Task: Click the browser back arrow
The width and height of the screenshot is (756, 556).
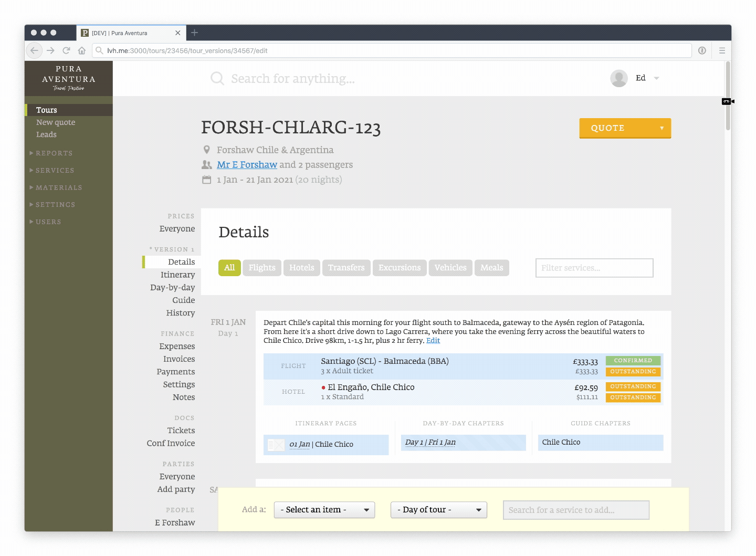Action: (34, 50)
